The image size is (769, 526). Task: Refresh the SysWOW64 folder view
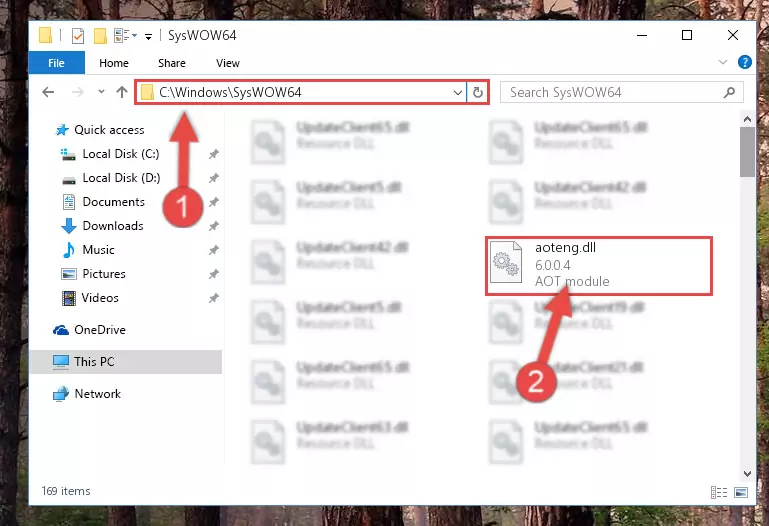(478, 92)
